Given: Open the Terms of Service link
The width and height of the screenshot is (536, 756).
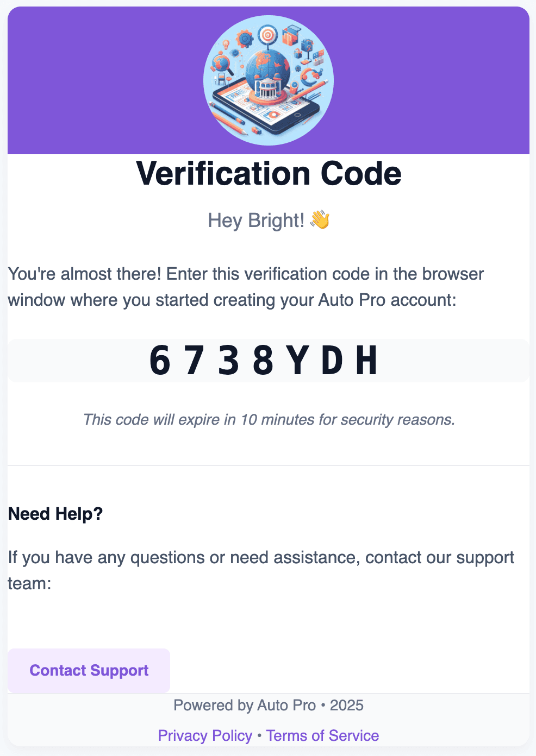Looking at the screenshot, I should [x=322, y=735].
